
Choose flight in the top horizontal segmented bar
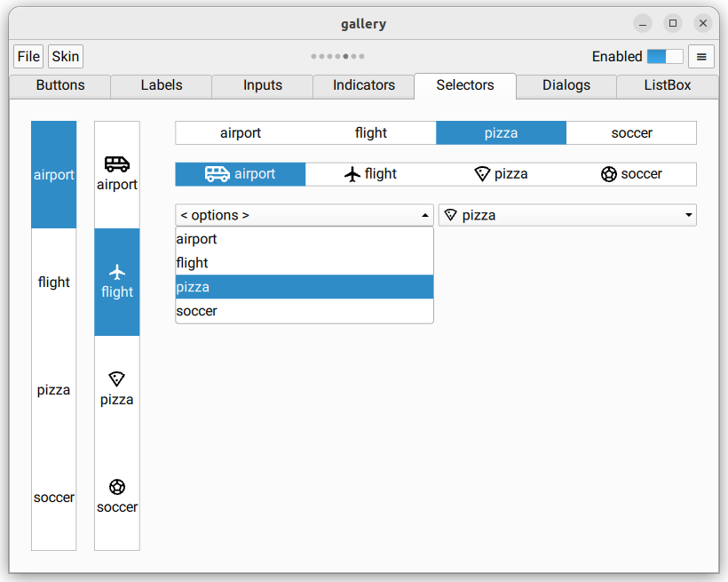pyautogui.click(x=371, y=133)
